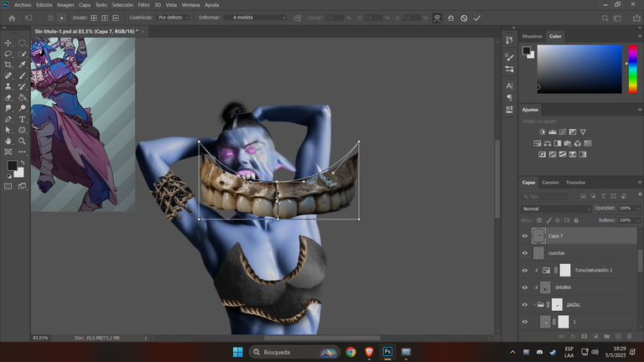Viewport: 644px width, 362px height.
Task: Add layer style with fx button
Action: click(573, 336)
